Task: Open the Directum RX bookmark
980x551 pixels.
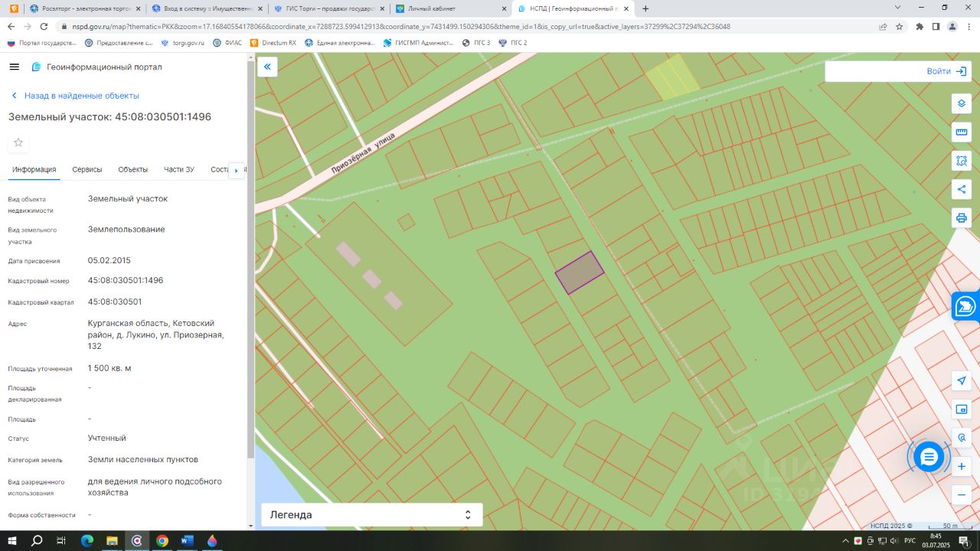Action: (273, 43)
